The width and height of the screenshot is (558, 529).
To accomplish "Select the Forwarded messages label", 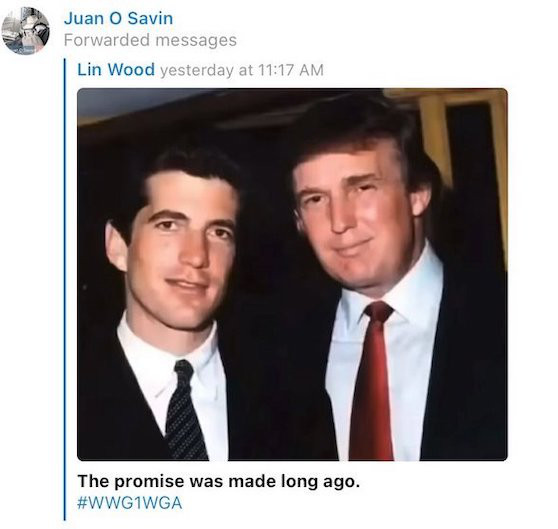I will (150, 40).
